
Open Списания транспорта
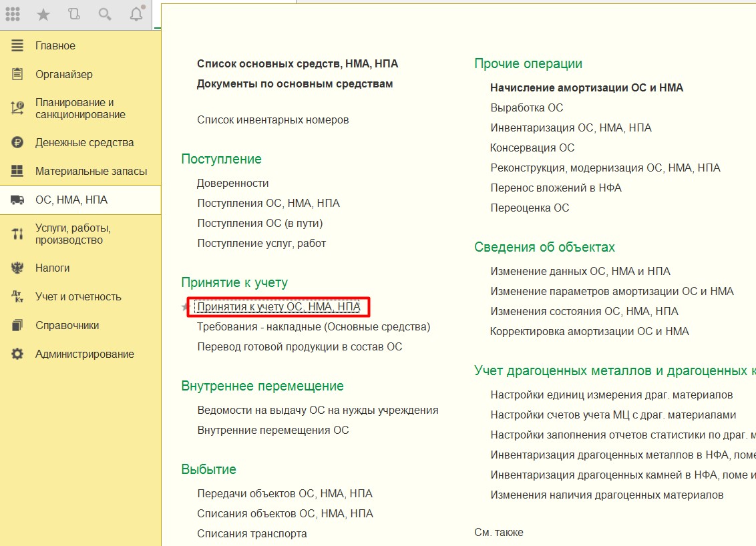252,533
